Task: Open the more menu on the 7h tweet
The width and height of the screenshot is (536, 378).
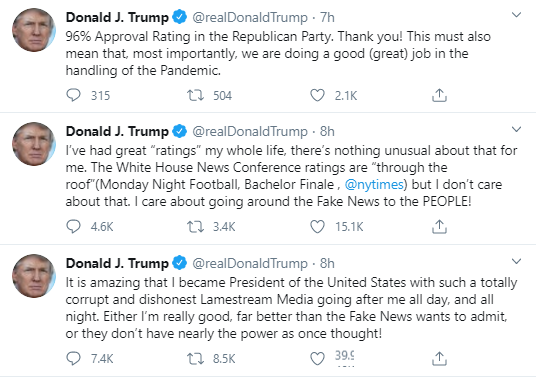Action: point(516,15)
